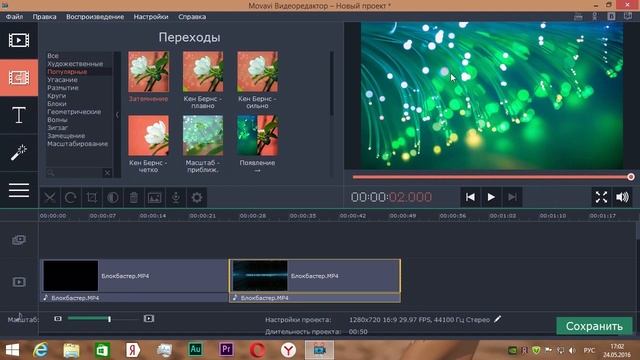Click the Record audio microphone icon

[x=176, y=198]
